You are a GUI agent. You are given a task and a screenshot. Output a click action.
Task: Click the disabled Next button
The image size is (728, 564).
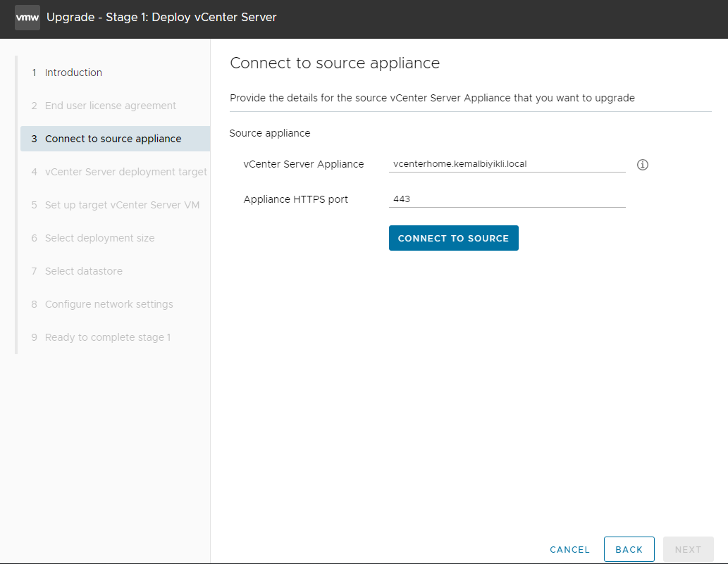[688, 549]
